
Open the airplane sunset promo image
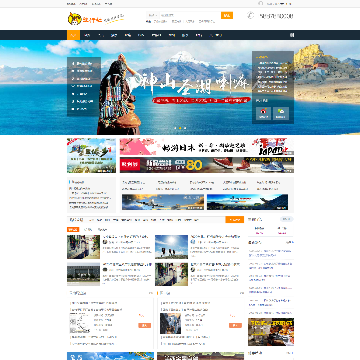163,202
